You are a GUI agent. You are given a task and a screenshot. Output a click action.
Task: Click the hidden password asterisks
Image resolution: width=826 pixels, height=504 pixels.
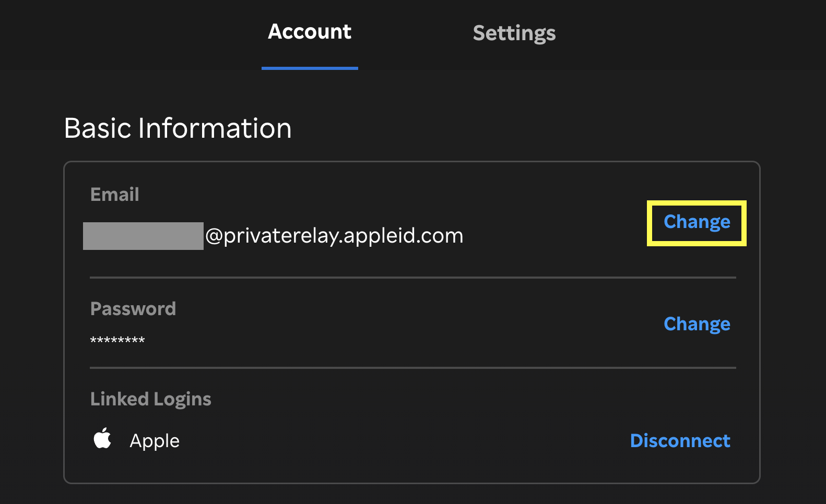tap(117, 340)
